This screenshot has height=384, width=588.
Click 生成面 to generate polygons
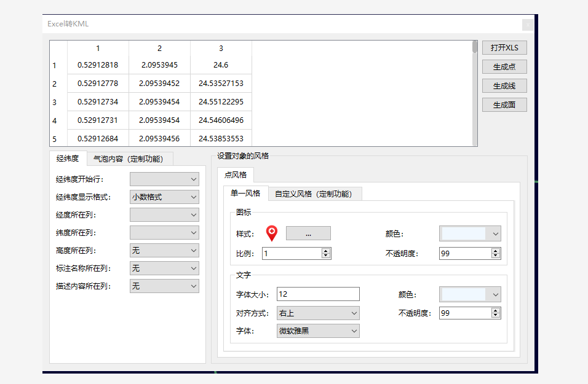tap(504, 104)
